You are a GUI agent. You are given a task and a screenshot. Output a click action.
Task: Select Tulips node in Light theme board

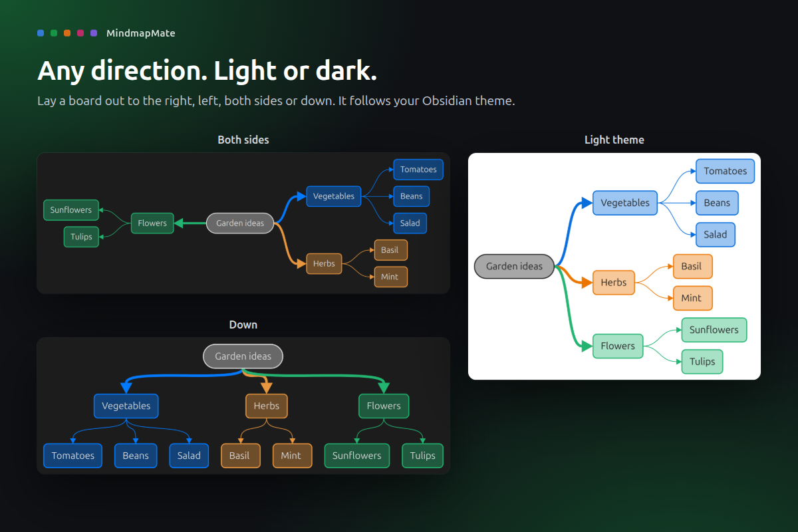click(702, 362)
